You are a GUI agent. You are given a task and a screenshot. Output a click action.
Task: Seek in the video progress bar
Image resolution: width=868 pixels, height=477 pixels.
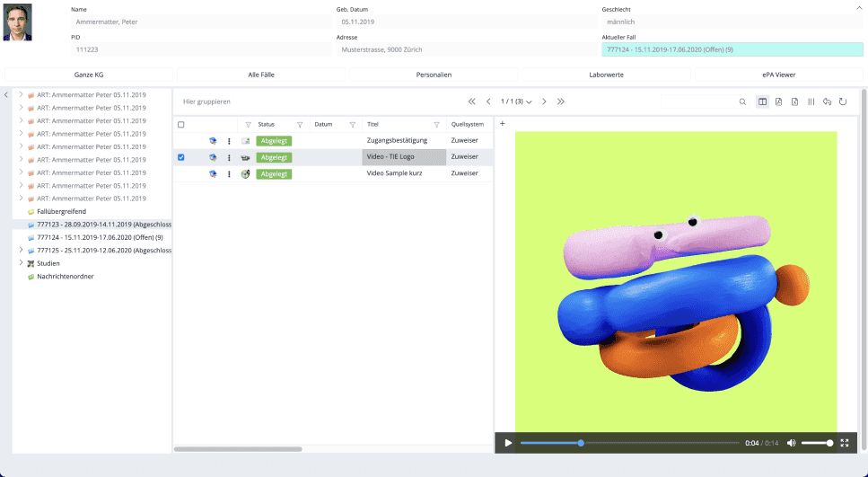point(629,443)
